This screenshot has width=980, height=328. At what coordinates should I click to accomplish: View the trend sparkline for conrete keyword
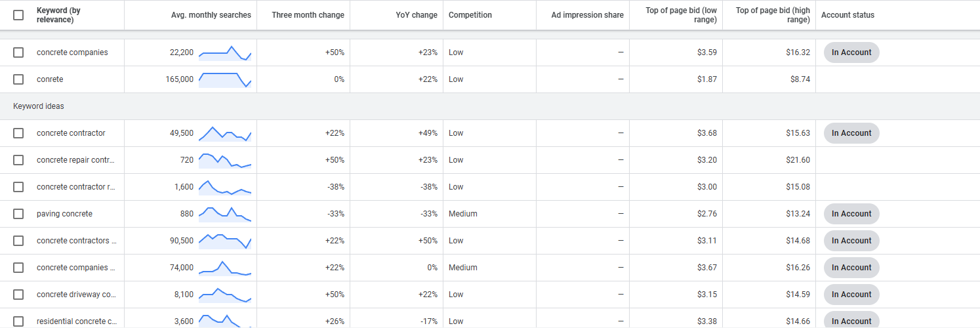225,79
